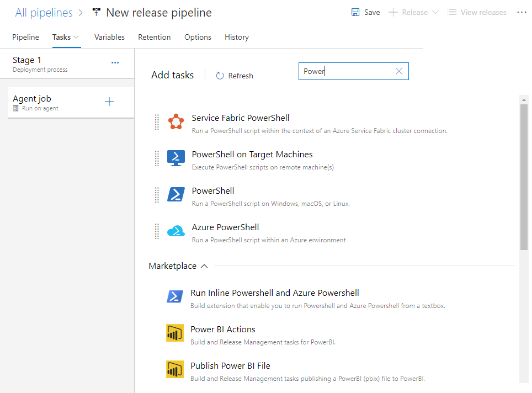The image size is (532, 393).
Task: Click 'Deployment process' subtitle text
Action: pos(40,70)
